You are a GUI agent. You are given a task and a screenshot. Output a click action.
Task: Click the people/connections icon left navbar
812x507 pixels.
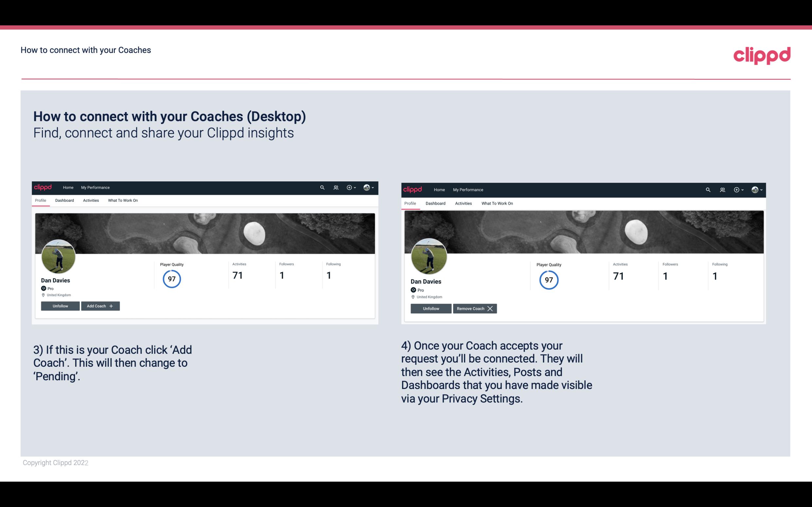336,187
